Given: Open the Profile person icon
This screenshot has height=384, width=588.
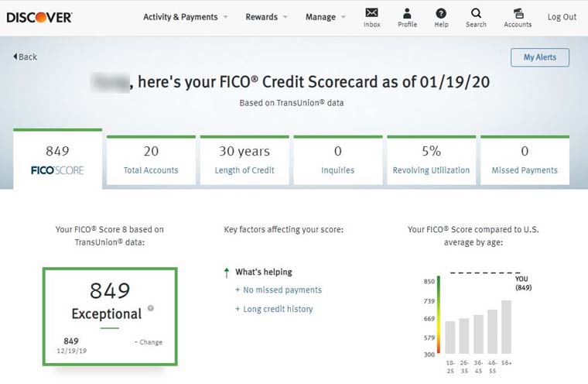Looking at the screenshot, I should (x=407, y=13).
